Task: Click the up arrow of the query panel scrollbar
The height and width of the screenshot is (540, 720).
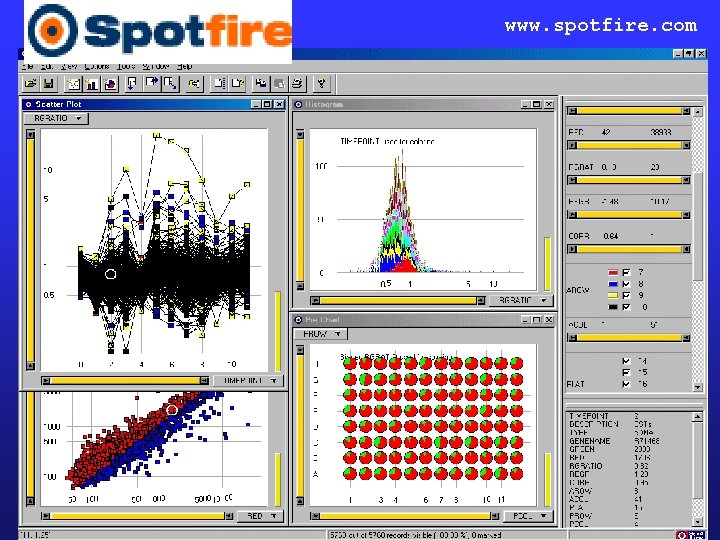Action: (x=698, y=112)
